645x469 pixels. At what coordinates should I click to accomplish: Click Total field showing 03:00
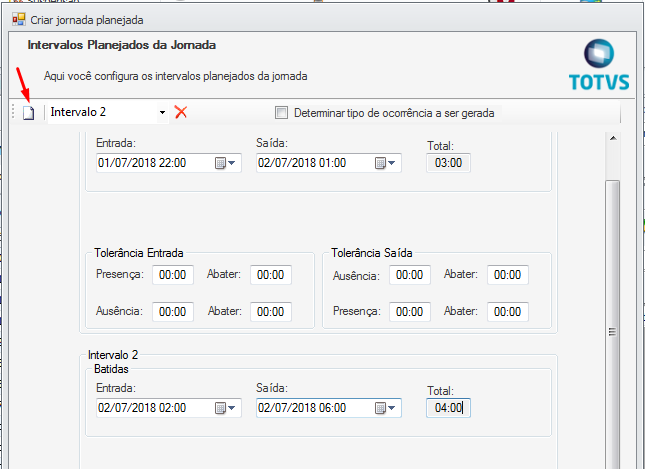448,163
